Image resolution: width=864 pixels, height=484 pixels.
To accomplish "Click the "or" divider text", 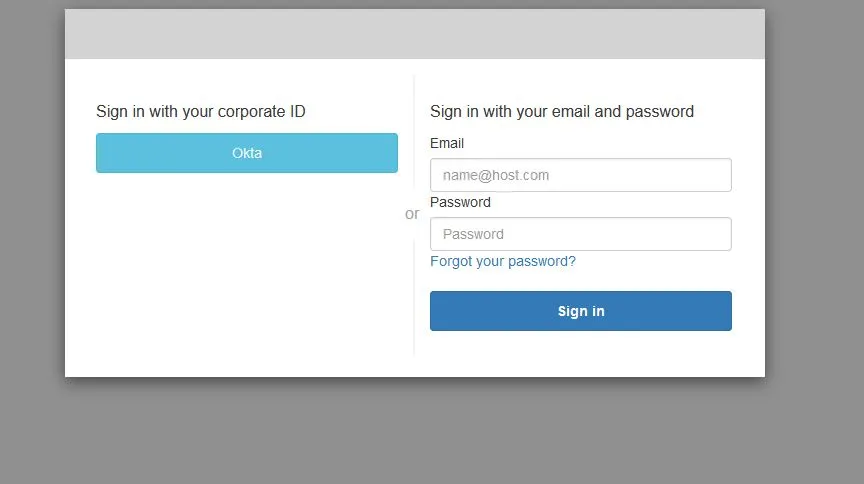I will point(412,213).
